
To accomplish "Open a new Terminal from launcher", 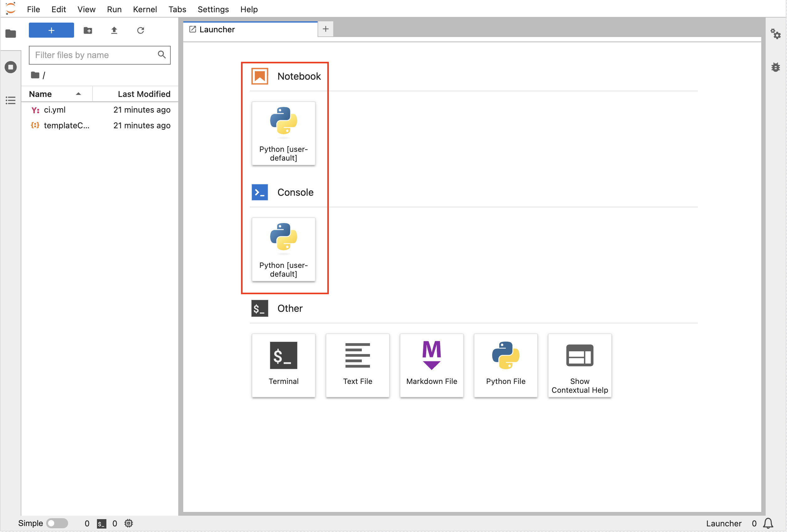I will [283, 365].
